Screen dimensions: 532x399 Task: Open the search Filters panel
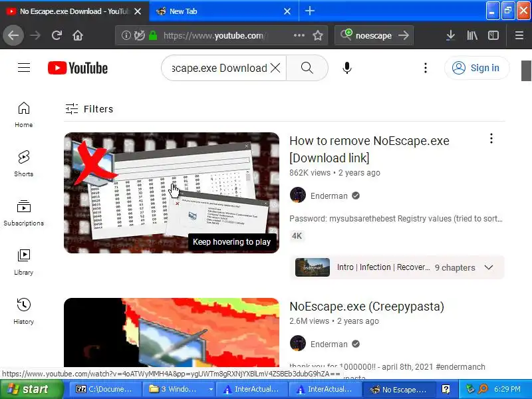pyautogui.click(x=89, y=109)
